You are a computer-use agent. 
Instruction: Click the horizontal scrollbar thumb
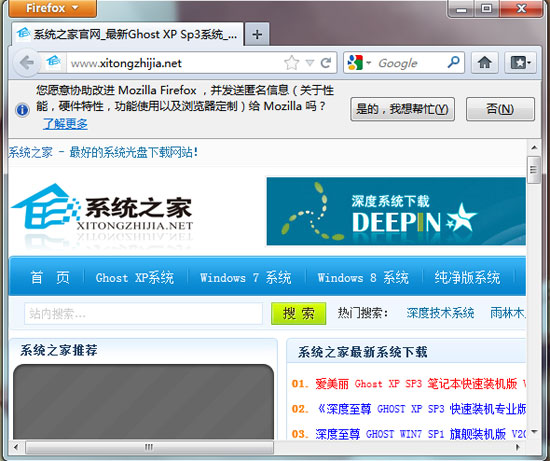click(149, 447)
